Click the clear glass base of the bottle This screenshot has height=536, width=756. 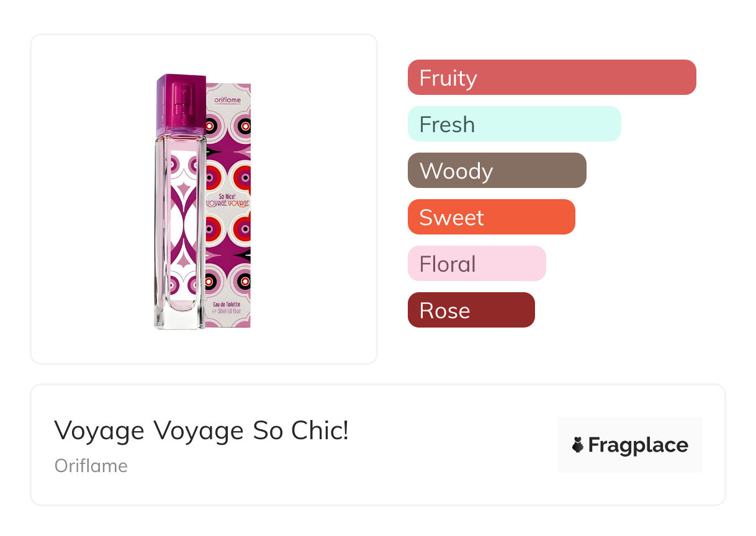179,317
